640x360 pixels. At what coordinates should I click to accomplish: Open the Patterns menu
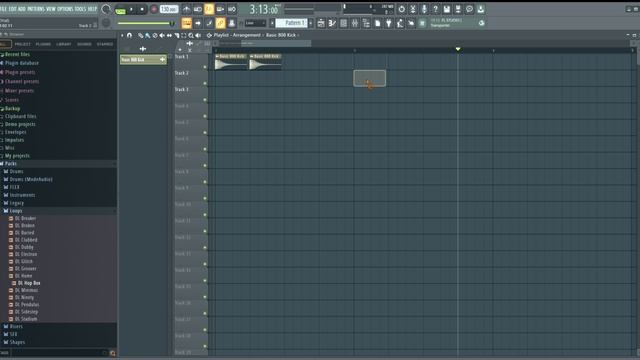tap(36, 9)
